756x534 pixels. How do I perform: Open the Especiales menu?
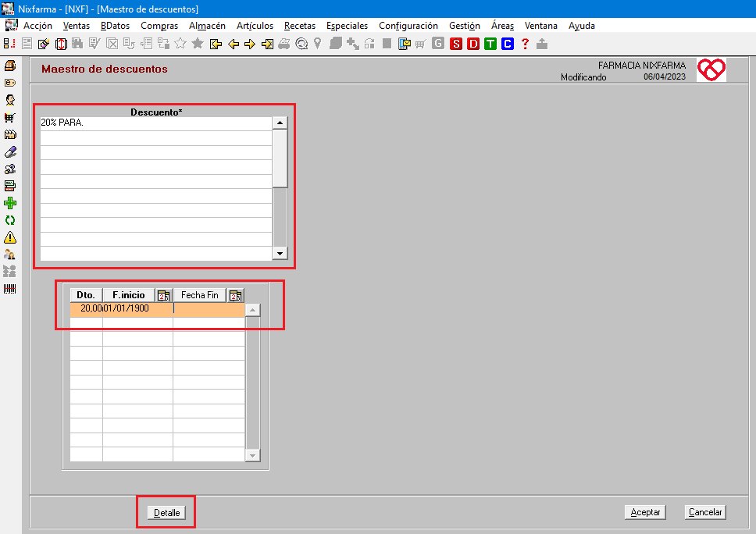coord(347,26)
